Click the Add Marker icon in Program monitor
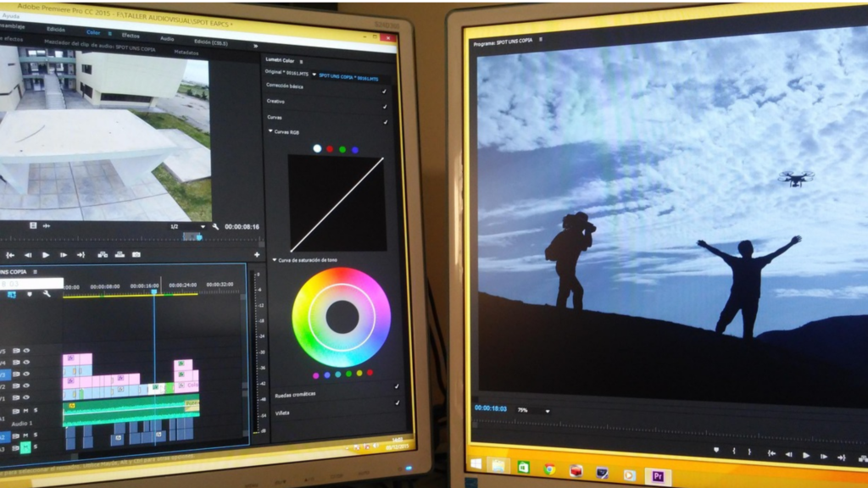The height and width of the screenshot is (488, 868). (x=718, y=449)
